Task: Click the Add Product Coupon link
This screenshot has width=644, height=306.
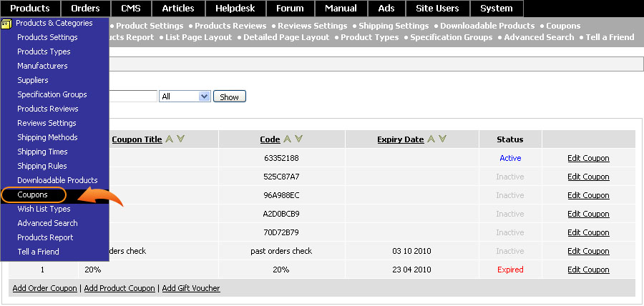Action: (119, 288)
